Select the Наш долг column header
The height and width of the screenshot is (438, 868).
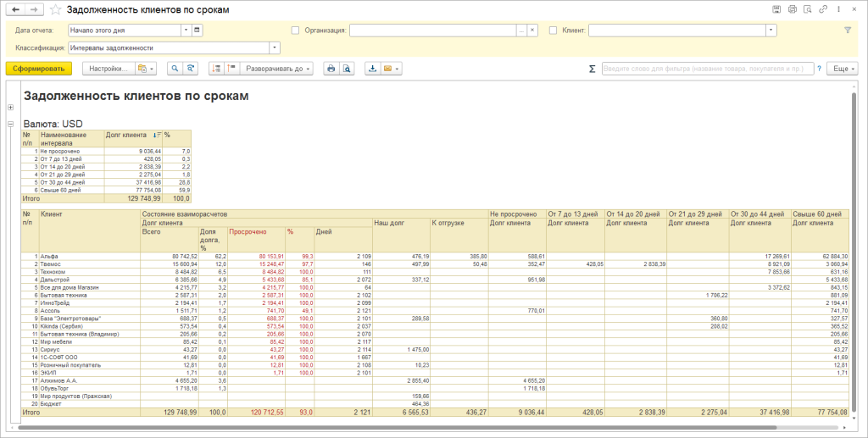point(401,235)
